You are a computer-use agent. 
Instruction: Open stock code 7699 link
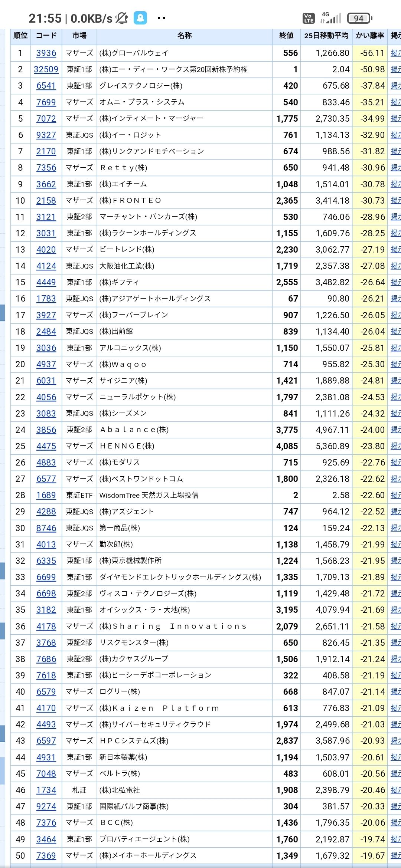coord(46,102)
